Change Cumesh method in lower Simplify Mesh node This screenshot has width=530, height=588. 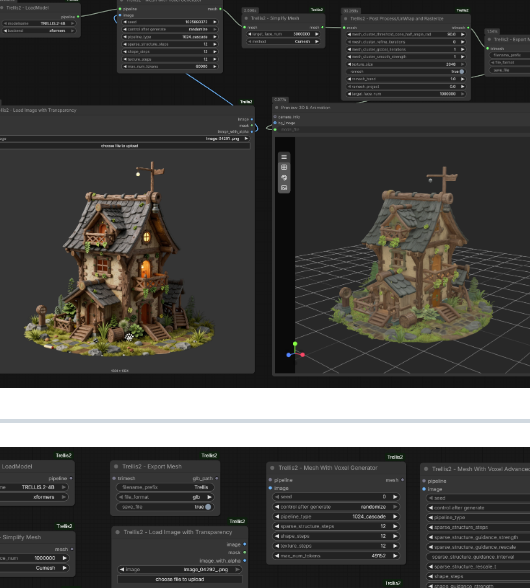click(65, 568)
